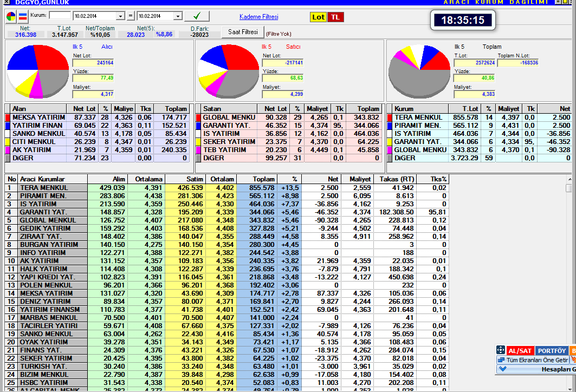Screen dimensions: 576x392
Task: Click Tüm Ekranları Öne Getir button
Action: (x=533, y=360)
